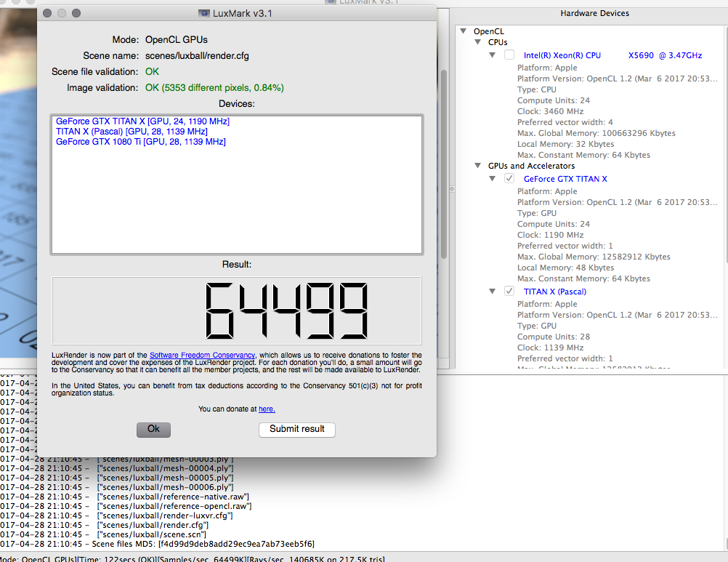Click the Clock: 1190 MHz row
Viewport: 728px width, 562px height.
(x=550, y=235)
